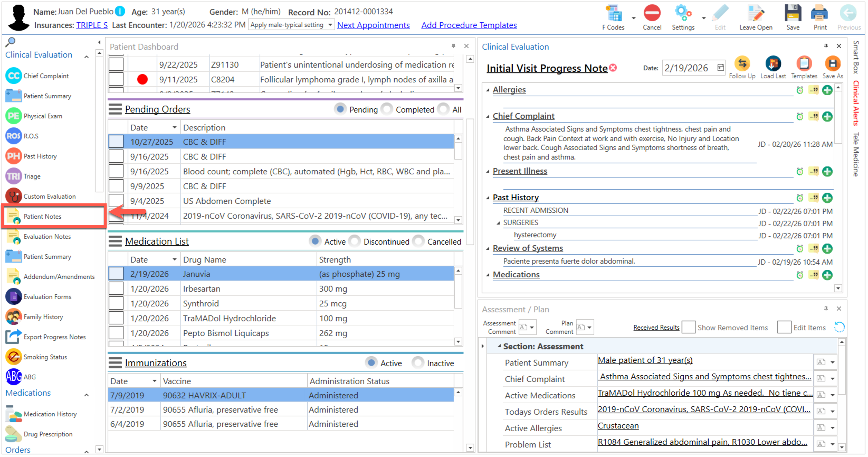Screen dimensions: 868x457
Task: Click the Add Procedure Templates link
Action: point(469,25)
